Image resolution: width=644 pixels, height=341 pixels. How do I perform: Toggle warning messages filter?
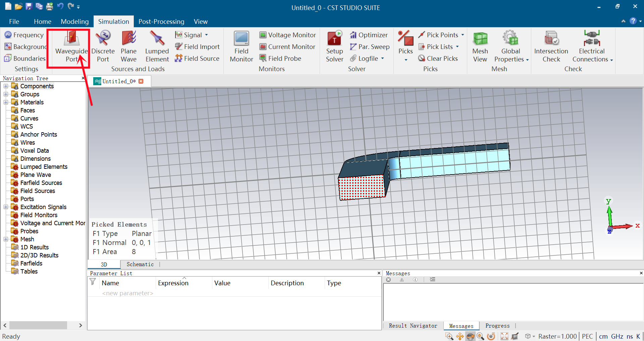(x=402, y=280)
